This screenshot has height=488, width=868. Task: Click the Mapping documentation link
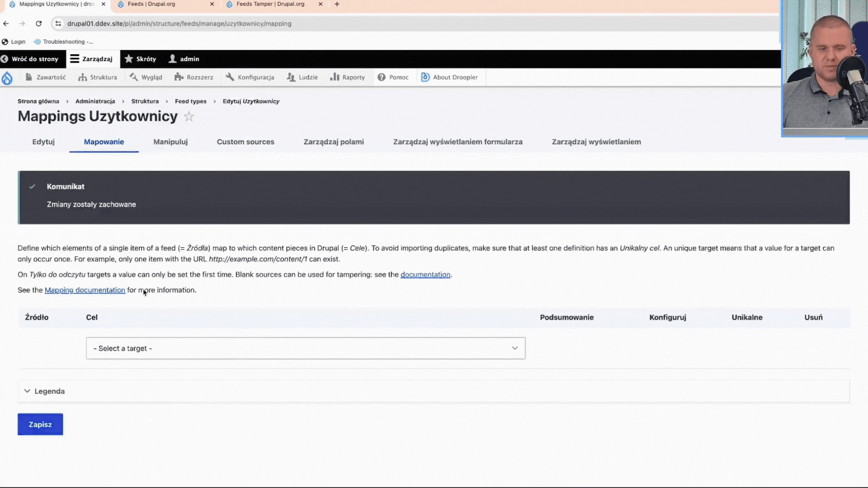(x=85, y=290)
